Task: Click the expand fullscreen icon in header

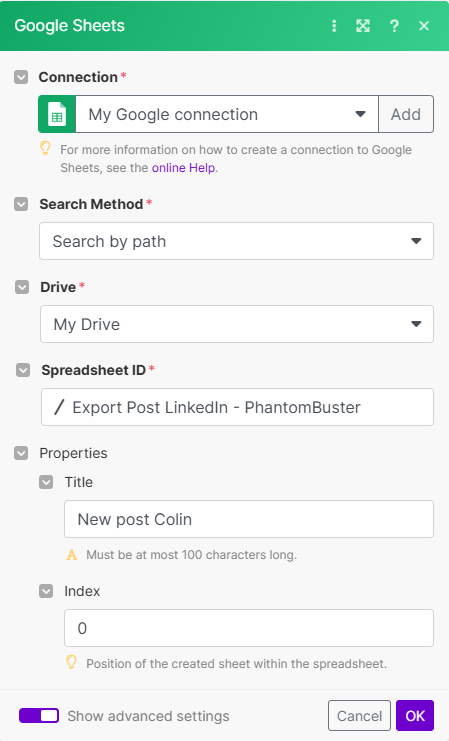Action: click(363, 26)
